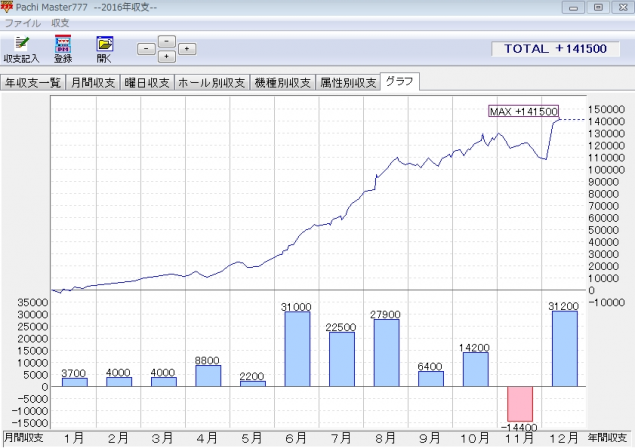Click the 4月 month label
This screenshot has height=448, width=635.
[x=207, y=438]
